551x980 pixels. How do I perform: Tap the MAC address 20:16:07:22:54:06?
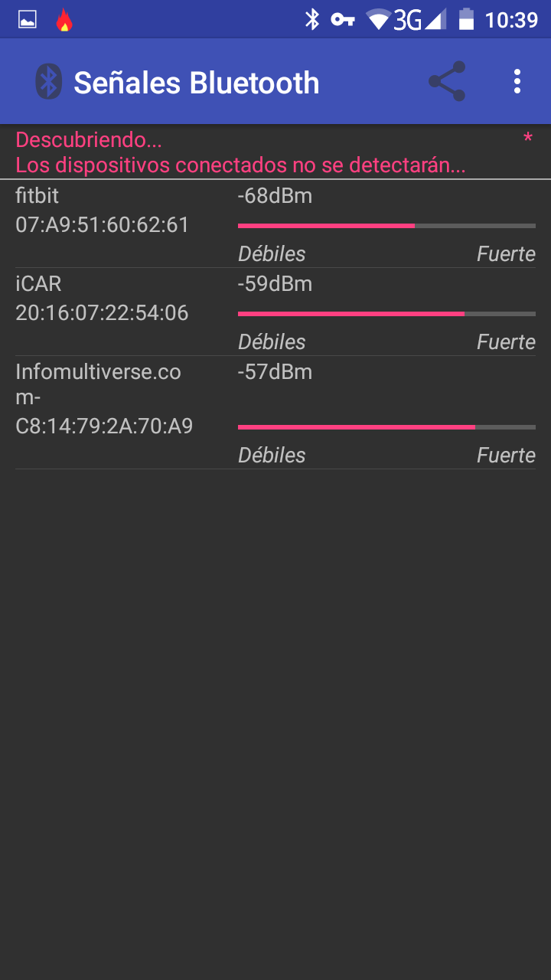click(x=102, y=313)
